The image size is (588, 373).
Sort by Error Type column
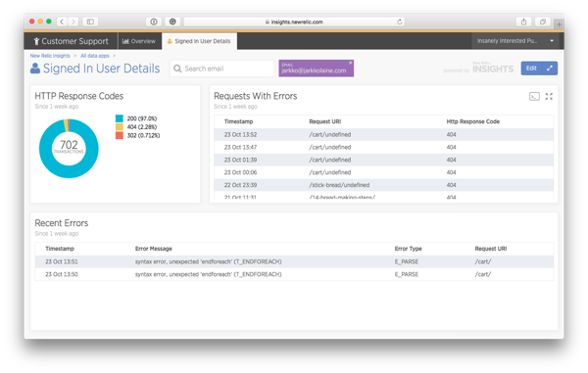(x=408, y=249)
